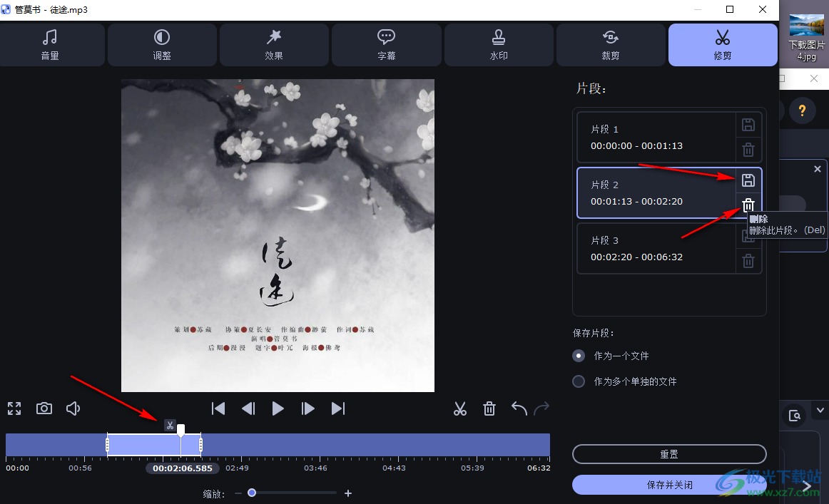Switch to the 调整 adjust tab
The image size is (829, 504).
tap(163, 45)
